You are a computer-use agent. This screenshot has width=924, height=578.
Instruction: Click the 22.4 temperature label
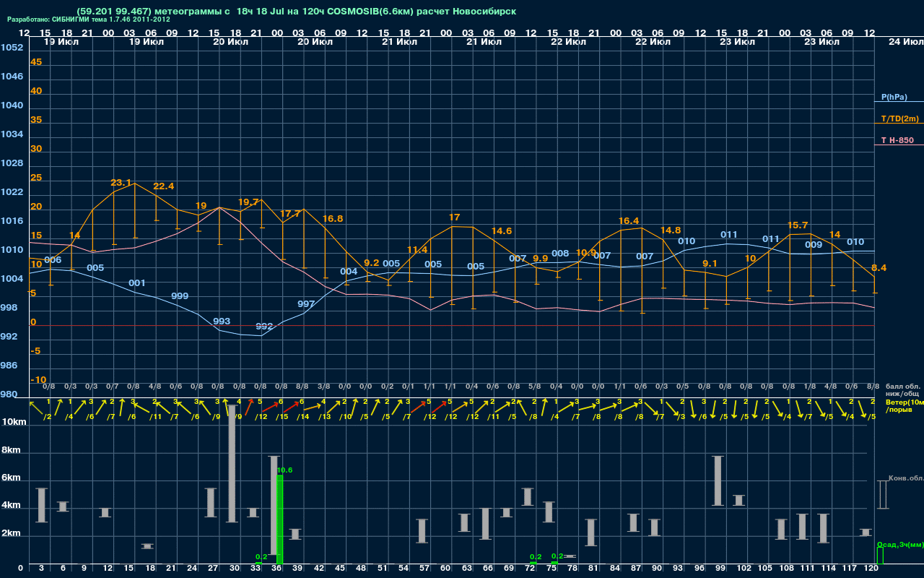[x=163, y=186]
